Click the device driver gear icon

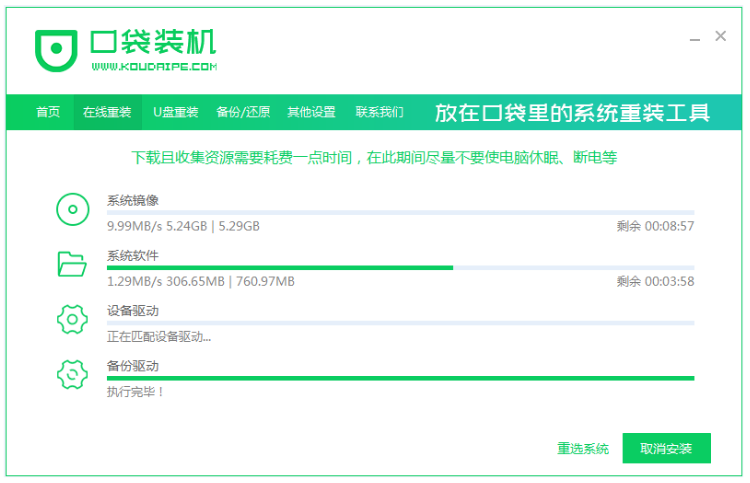(x=72, y=320)
